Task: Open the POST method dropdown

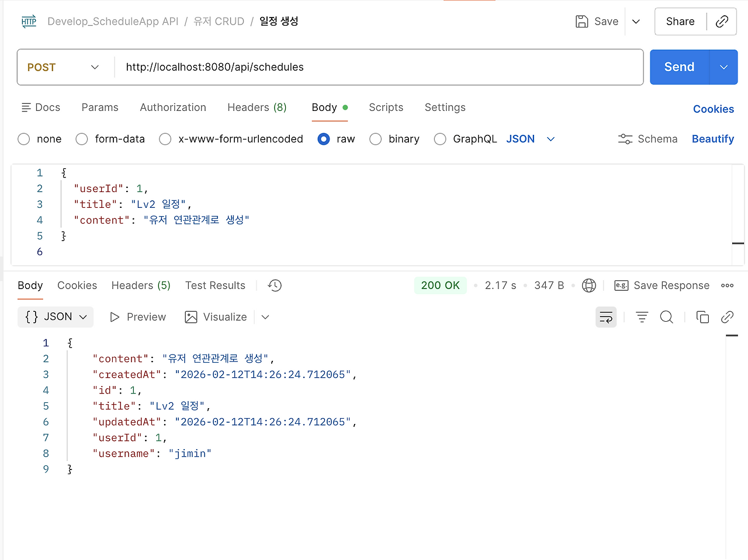Action: (x=63, y=67)
